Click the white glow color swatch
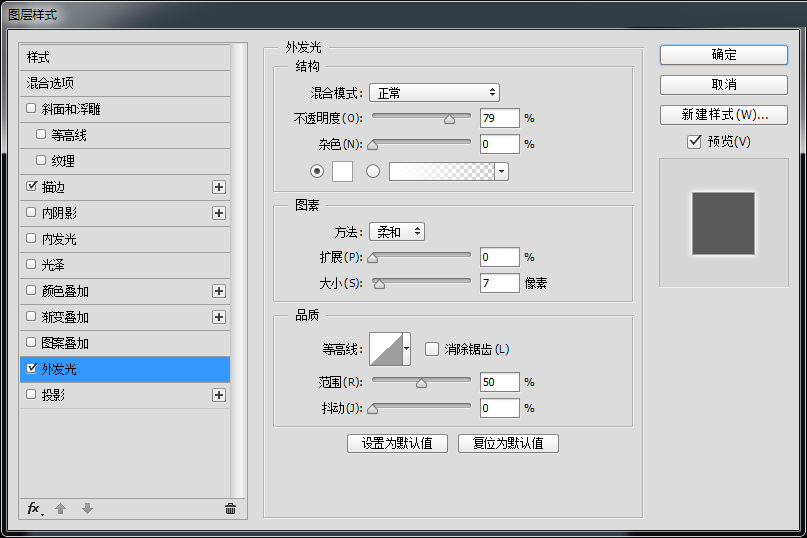This screenshot has width=807, height=538. tap(342, 171)
